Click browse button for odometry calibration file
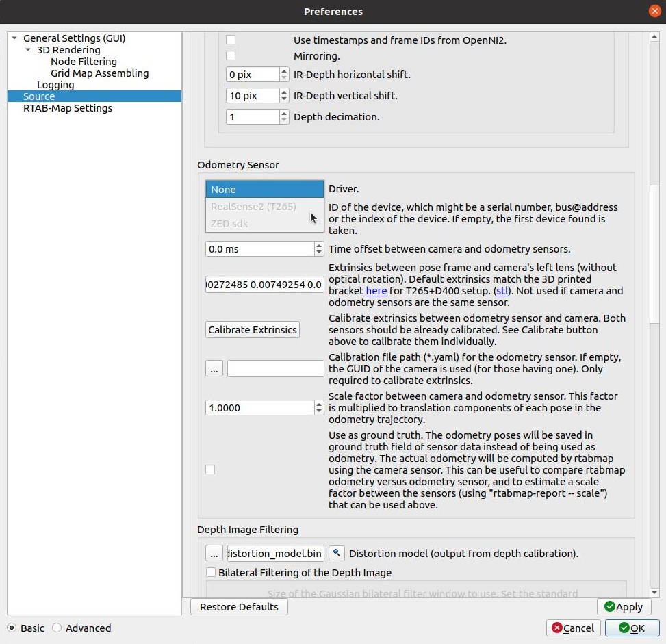 click(x=214, y=369)
